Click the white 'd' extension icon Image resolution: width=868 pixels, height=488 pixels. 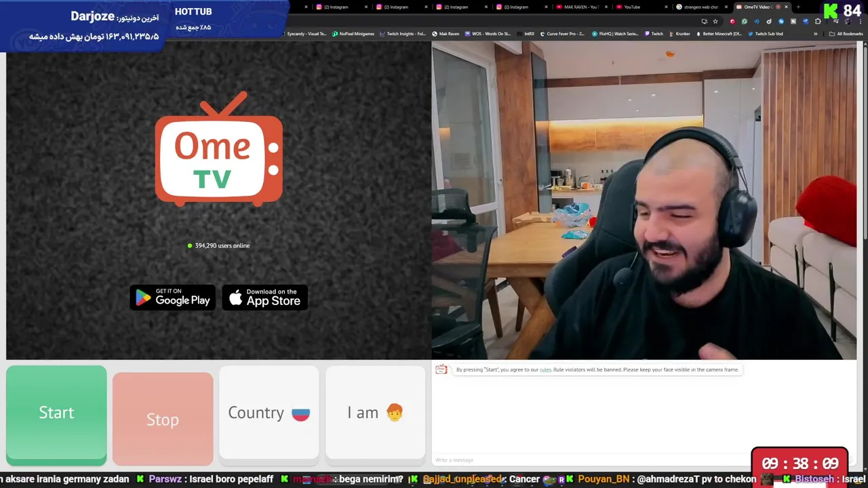click(x=769, y=21)
